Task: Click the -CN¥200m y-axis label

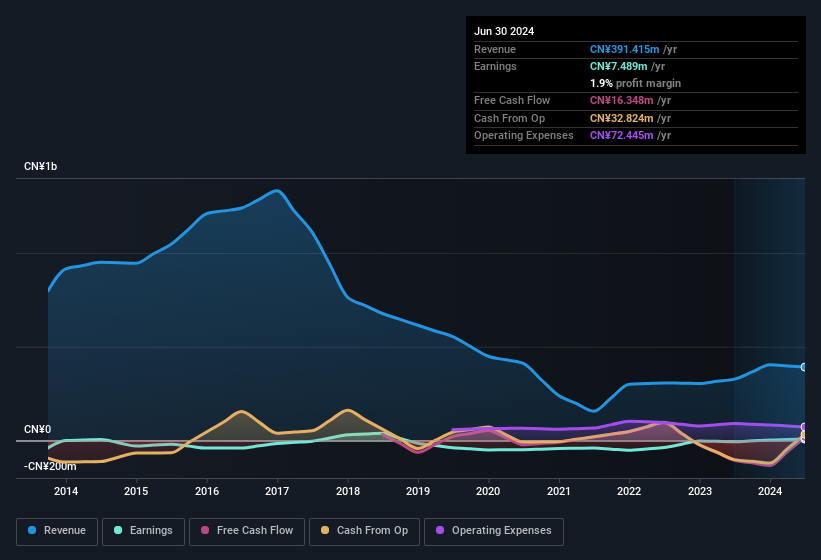Action: tap(50, 466)
